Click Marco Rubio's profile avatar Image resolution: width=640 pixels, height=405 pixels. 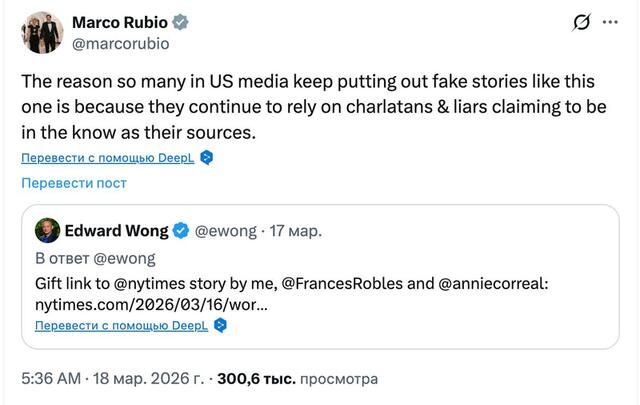41,31
